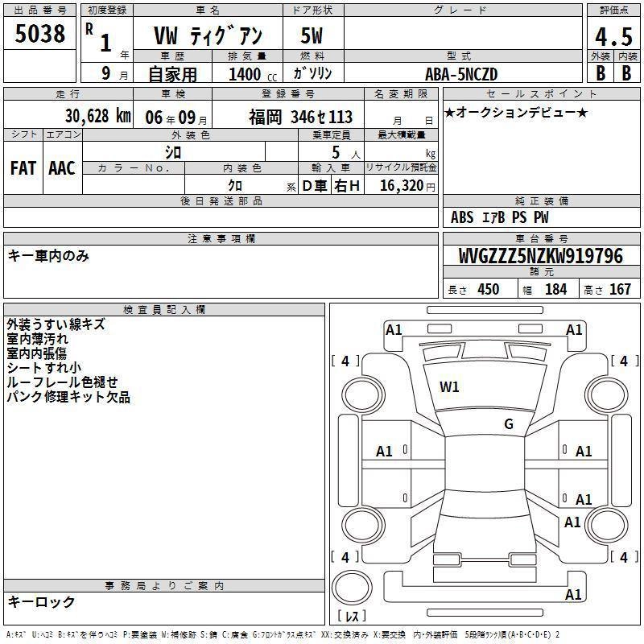Click inspector note 外装うすい線キズ
Image resolution: width=644 pixels, height=644 pixels.
pyautogui.click(x=56, y=324)
